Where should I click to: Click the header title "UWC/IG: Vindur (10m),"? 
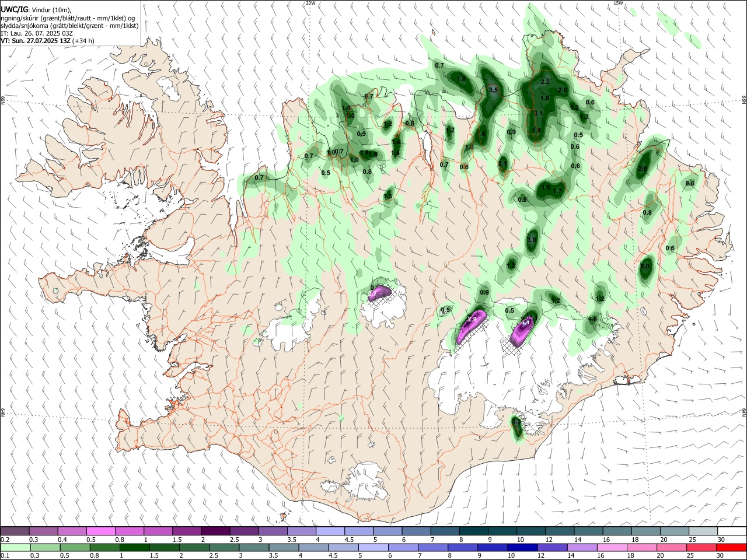36,10
